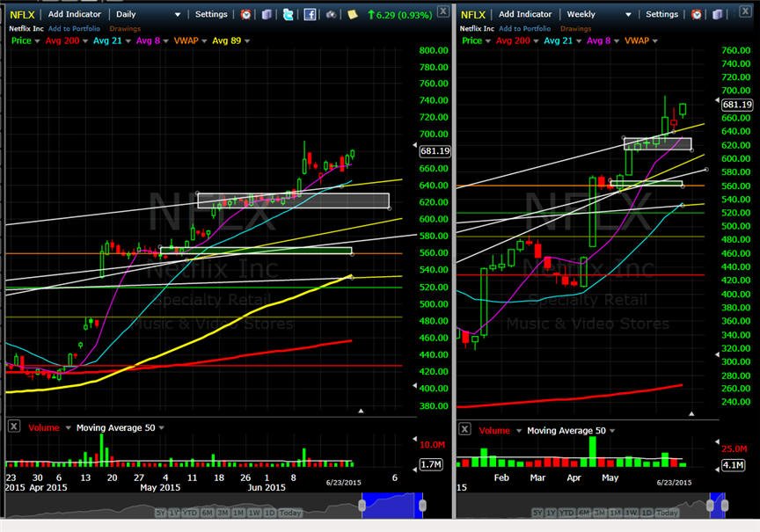The width and height of the screenshot is (760, 532).
Task: Click the left arrow beside 681.19 in Daily chart
Action: (x=414, y=145)
